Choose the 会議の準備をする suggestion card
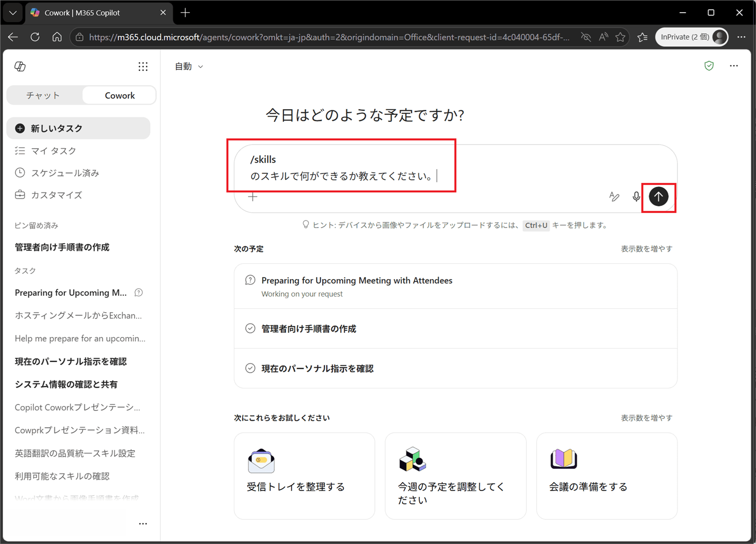The height and width of the screenshot is (544, 756). pos(607,476)
